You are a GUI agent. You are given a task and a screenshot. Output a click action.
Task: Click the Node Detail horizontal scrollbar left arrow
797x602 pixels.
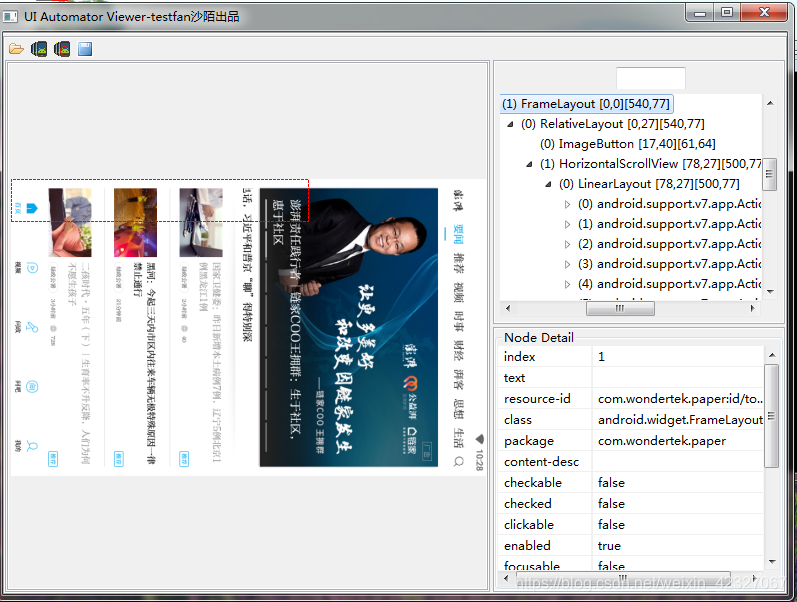click(x=506, y=578)
